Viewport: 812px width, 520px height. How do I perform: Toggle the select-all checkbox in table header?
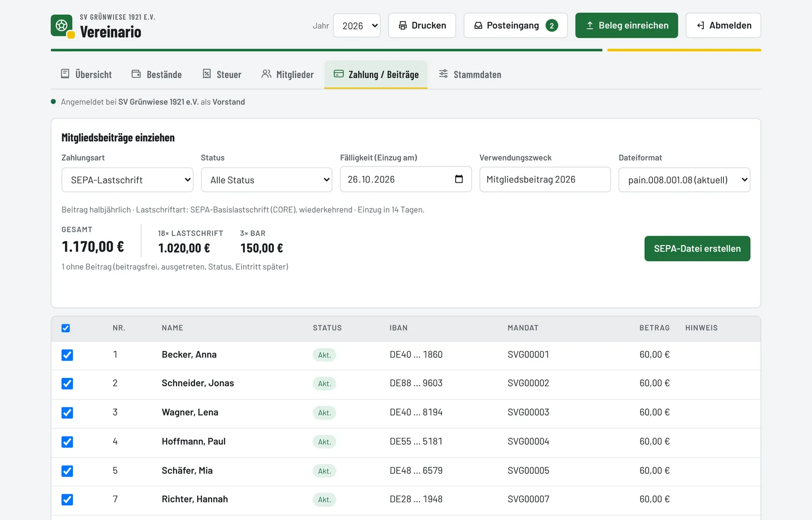pos(65,328)
